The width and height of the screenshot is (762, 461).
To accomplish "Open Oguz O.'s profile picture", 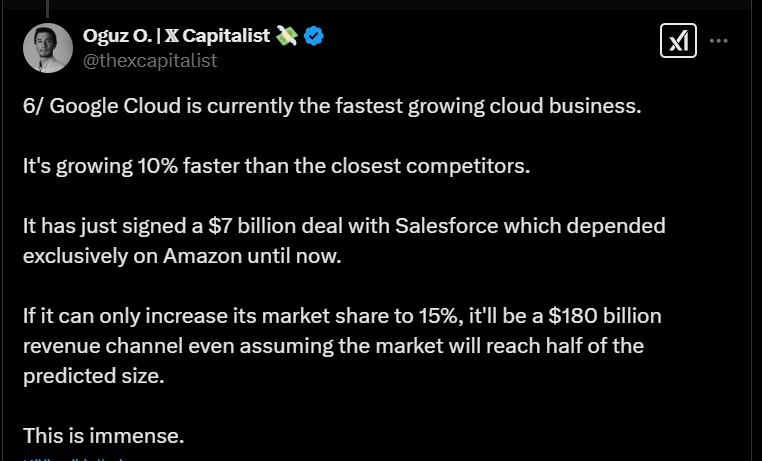I will pos(48,48).
